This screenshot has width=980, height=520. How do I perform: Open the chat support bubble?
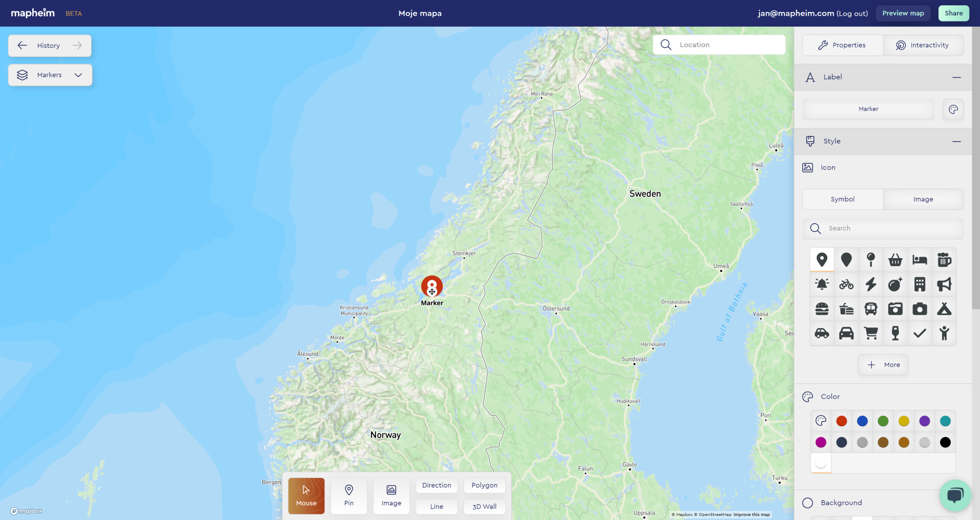[955, 495]
